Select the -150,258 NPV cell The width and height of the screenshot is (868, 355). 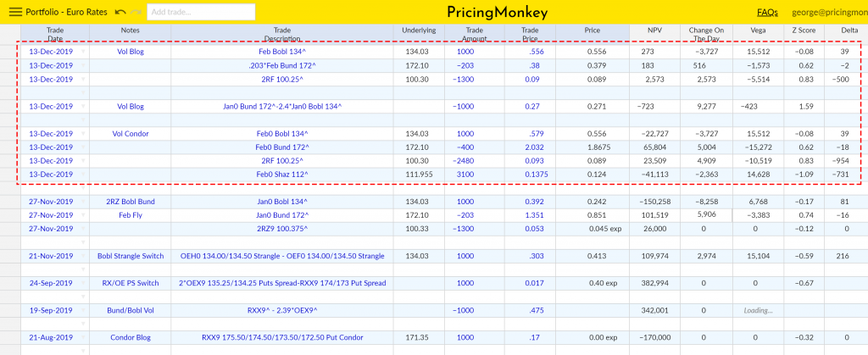coord(654,202)
